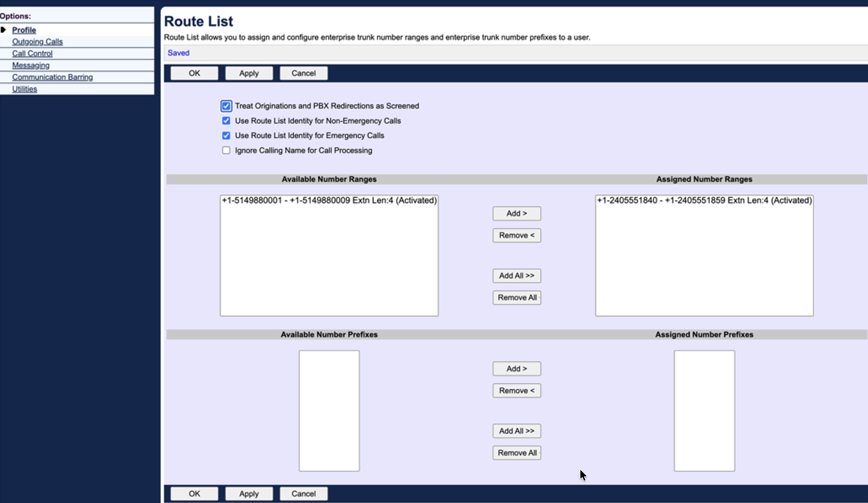Click the top Apply button

(x=249, y=73)
